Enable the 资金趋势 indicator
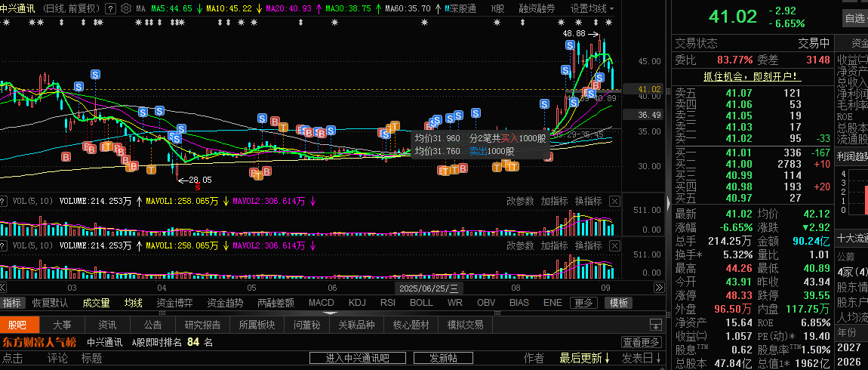 [x=225, y=303]
